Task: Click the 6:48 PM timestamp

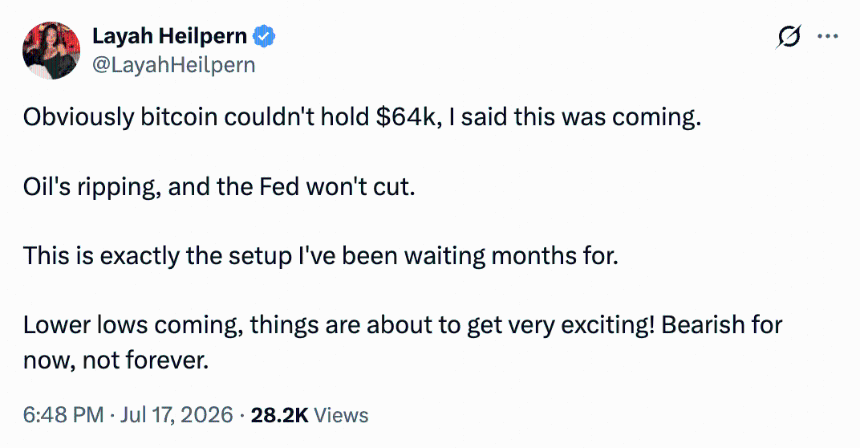Action: click(63, 415)
